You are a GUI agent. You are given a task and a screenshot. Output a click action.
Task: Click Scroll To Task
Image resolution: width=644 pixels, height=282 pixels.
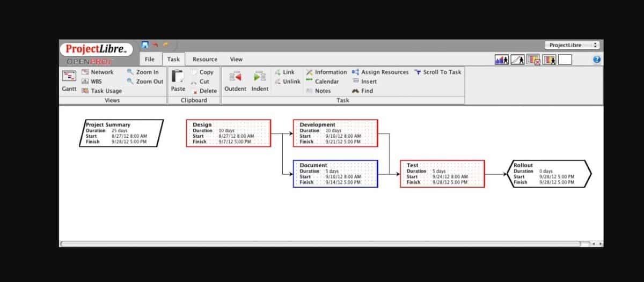click(437, 72)
